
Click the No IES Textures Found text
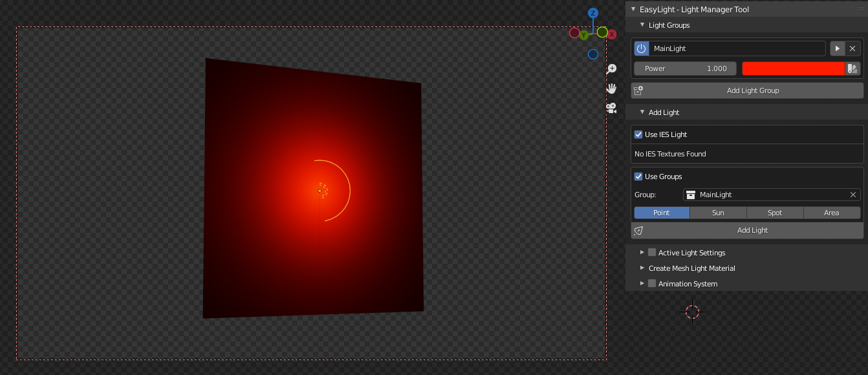tap(670, 154)
